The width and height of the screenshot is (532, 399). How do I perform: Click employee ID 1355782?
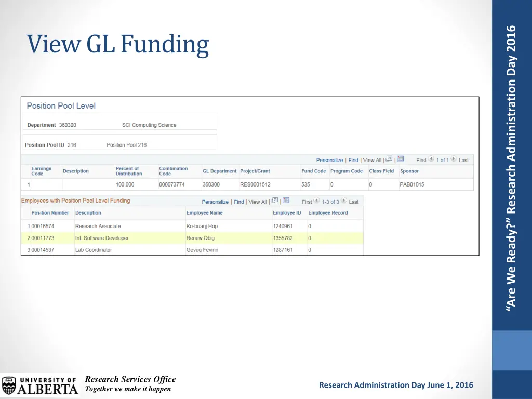(x=283, y=238)
